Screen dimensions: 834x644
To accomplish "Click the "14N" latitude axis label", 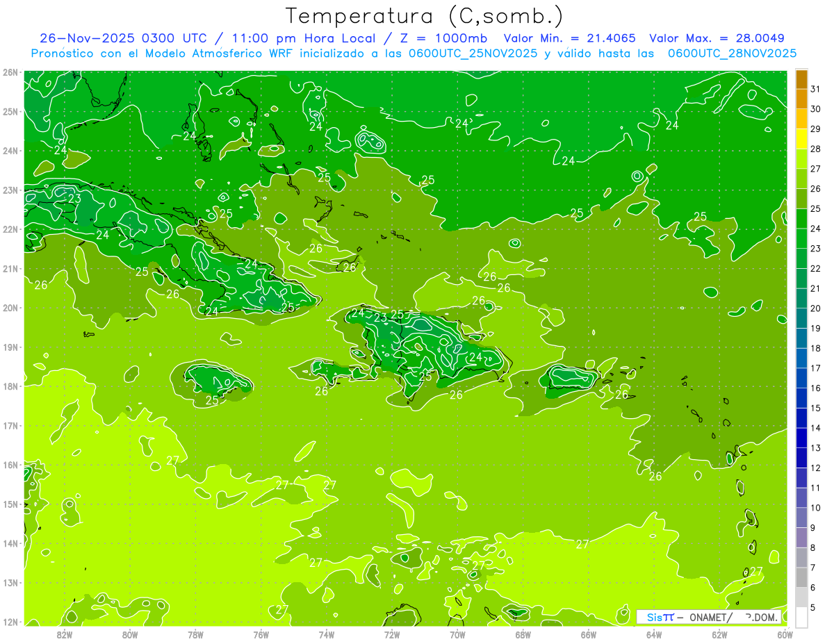I will (10, 543).
